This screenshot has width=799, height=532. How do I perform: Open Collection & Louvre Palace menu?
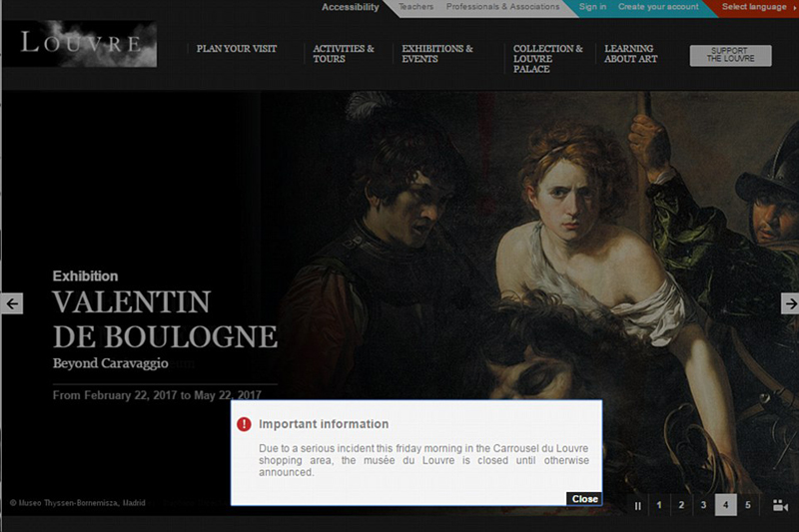point(547,59)
